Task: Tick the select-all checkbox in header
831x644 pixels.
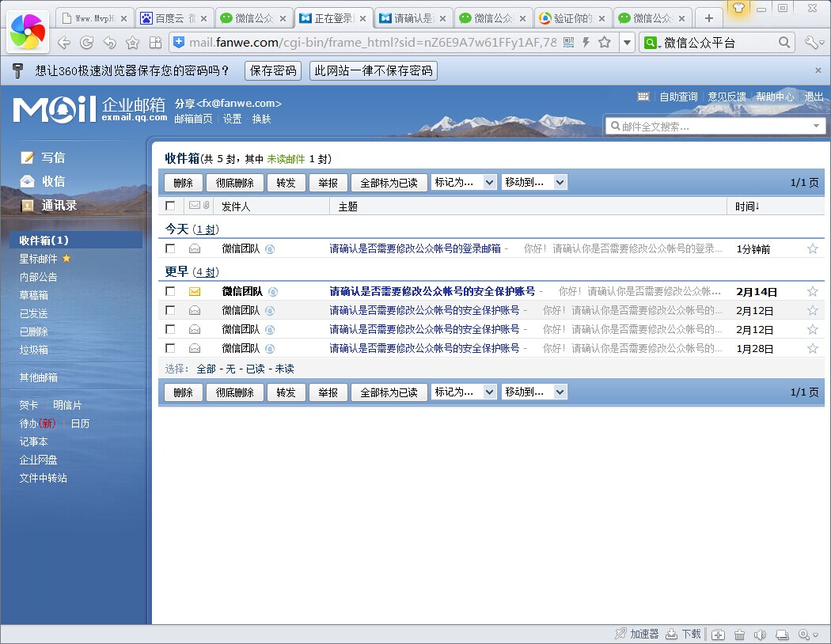Action: point(170,206)
